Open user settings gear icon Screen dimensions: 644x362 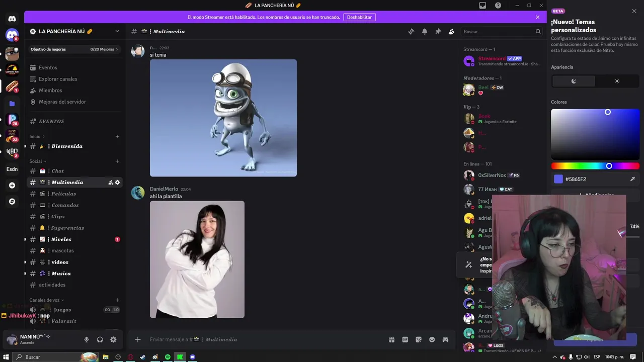113,339
